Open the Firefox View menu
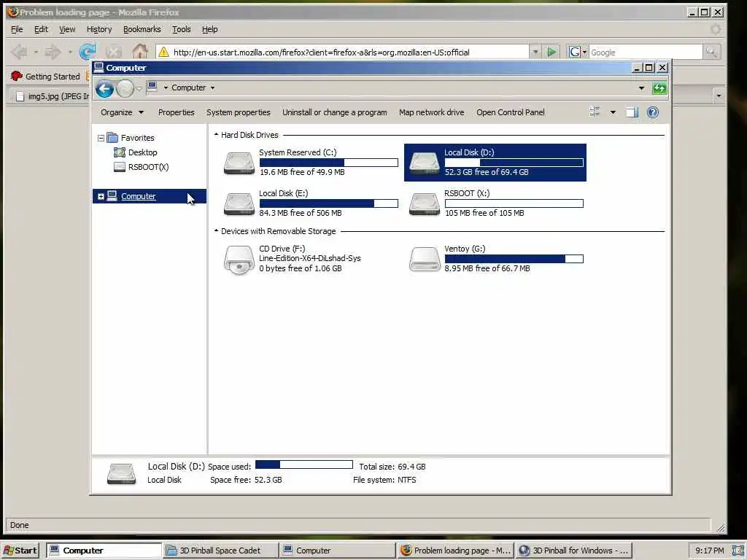The height and width of the screenshot is (560, 747). click(67, 29)
